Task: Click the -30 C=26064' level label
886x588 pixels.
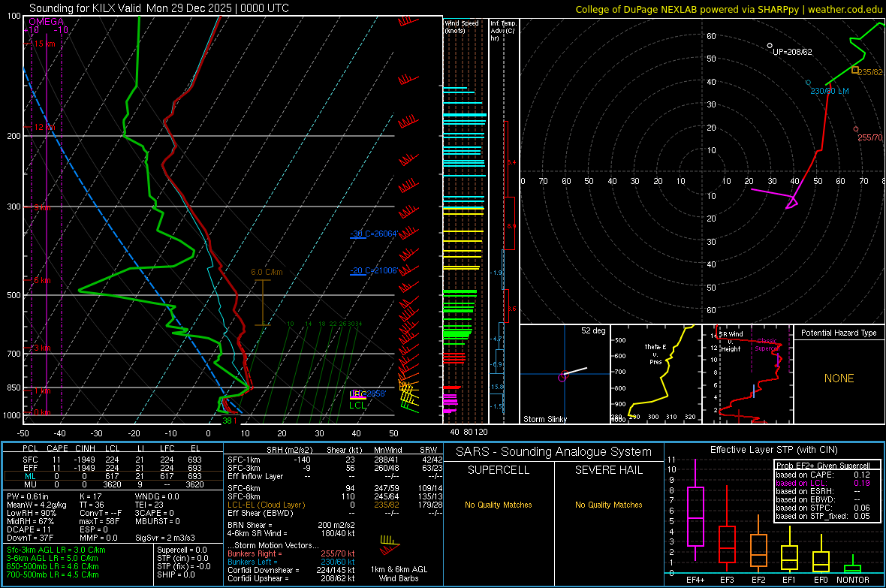Action: click(373, 234)
